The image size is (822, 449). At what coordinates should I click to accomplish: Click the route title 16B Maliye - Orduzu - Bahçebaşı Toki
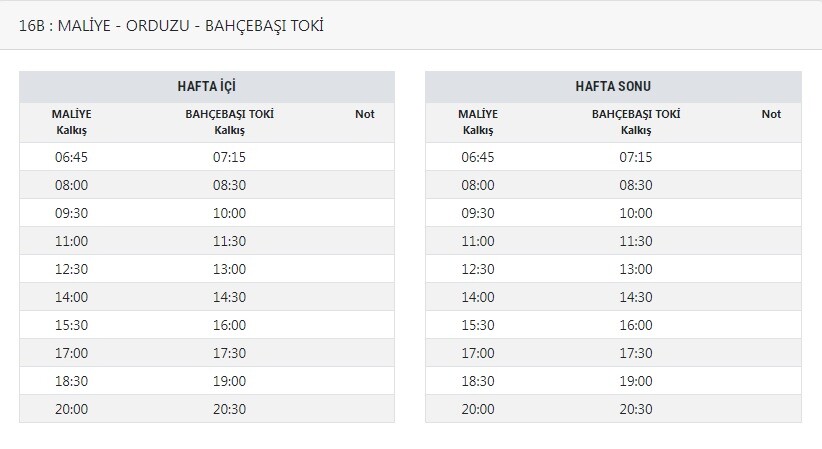(x=171, y=25)
